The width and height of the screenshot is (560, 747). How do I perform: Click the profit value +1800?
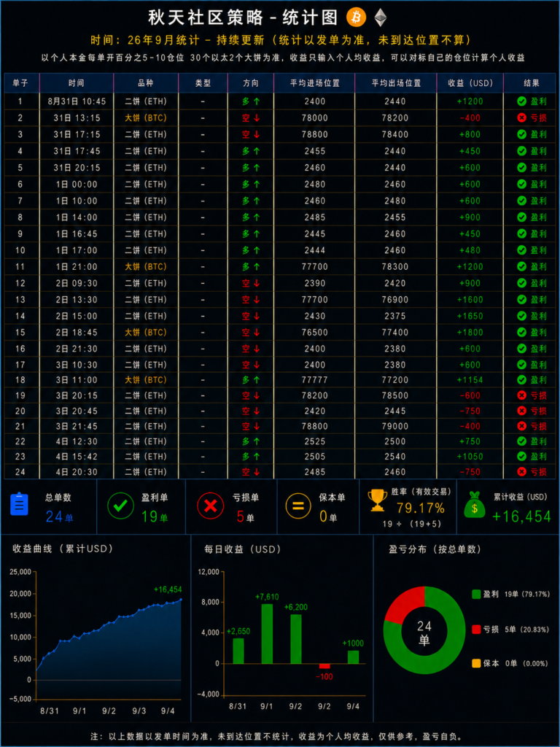[470, 332]
